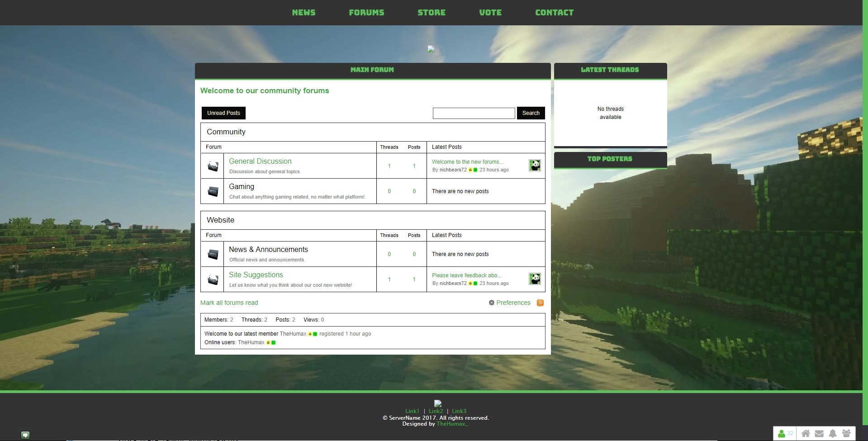Screen dimensions: 868x441
Task: Click panda avatar in General Discussion row
Action: pos(535,166)
